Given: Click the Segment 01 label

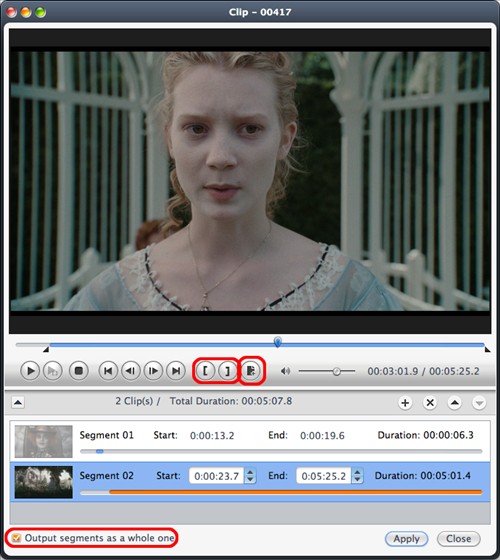Looking at the screenshot, I should pyautogui.click(x=106, y=435).
